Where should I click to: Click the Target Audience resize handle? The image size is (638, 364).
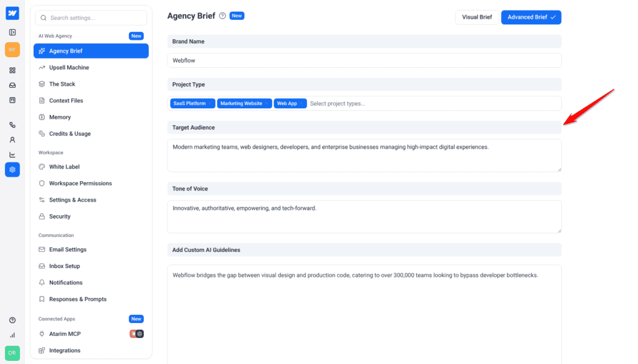(x=559, y=169)
